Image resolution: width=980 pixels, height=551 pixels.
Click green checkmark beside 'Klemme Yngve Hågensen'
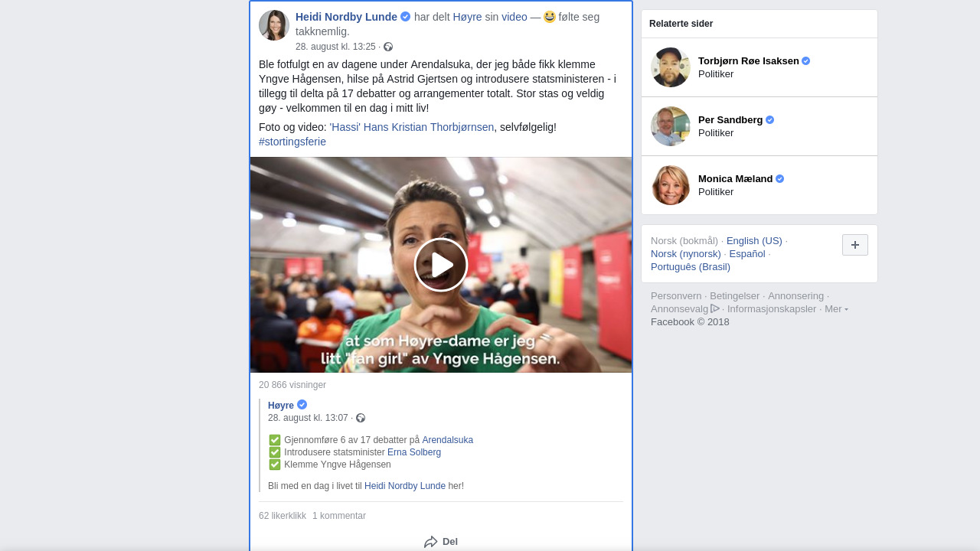tap(275, 465)
